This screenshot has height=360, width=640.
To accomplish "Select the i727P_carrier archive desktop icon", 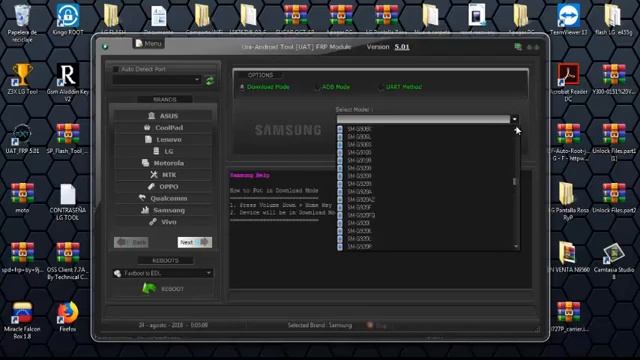I will coord(569,317).
